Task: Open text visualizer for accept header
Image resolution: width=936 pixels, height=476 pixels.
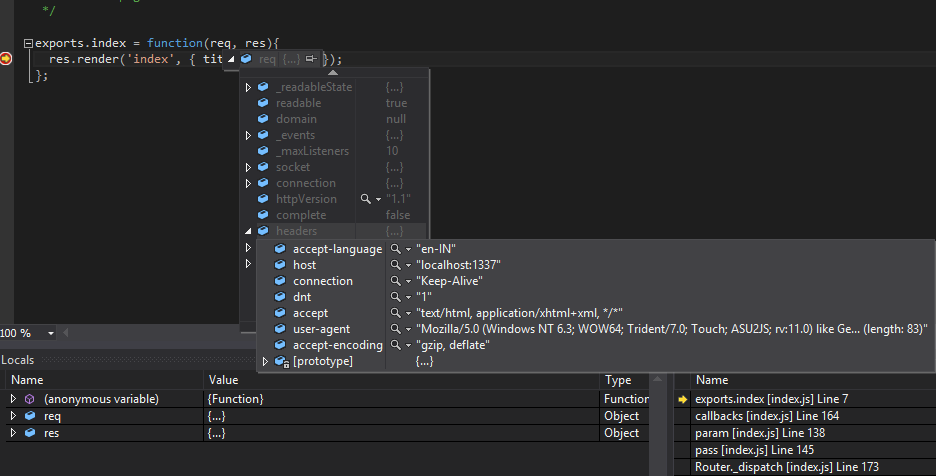Action: 395,313
